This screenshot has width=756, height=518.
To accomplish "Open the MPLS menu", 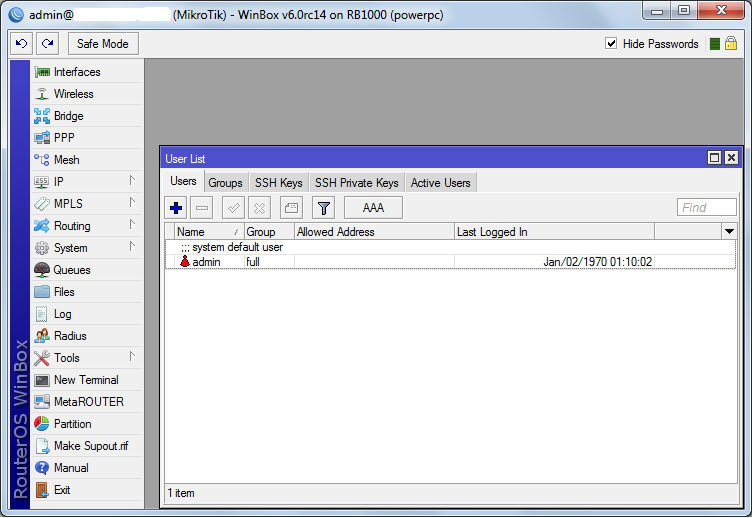I will [x=87, y=204].
